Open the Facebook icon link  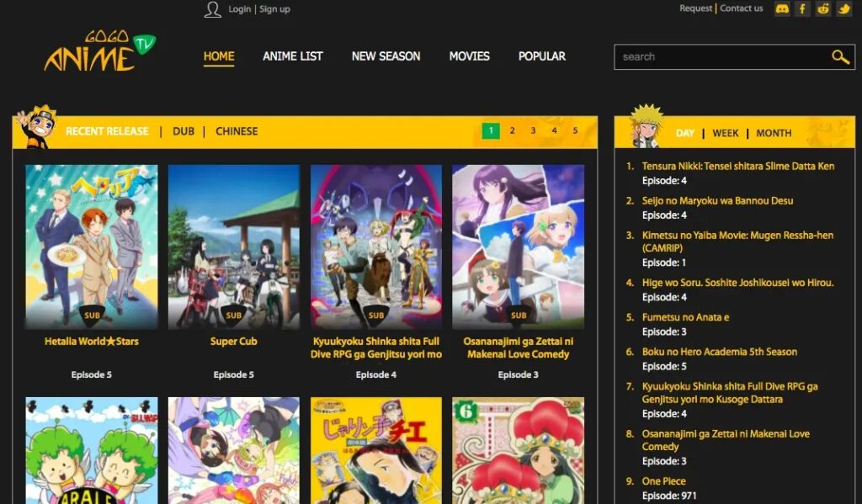coord(802,8)
